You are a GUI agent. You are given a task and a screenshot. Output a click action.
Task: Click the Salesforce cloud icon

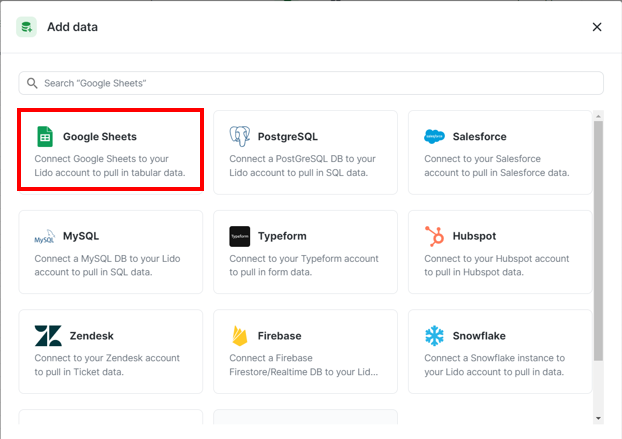tap(434, 136)
